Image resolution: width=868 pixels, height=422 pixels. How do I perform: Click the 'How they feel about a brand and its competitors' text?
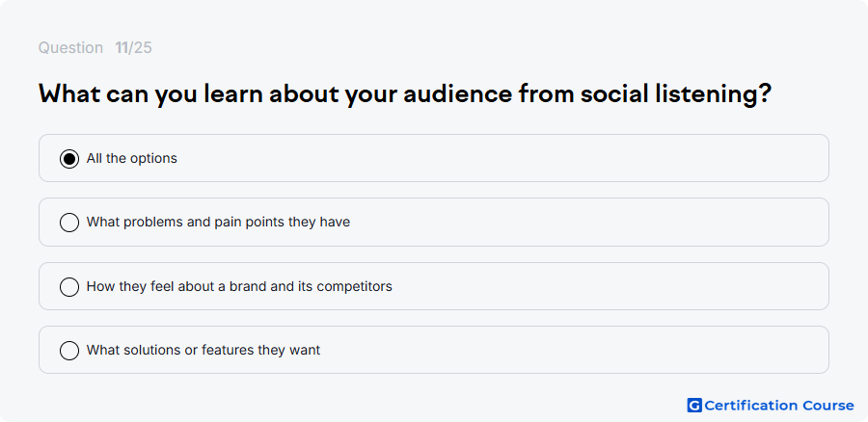tap(239, 286)
